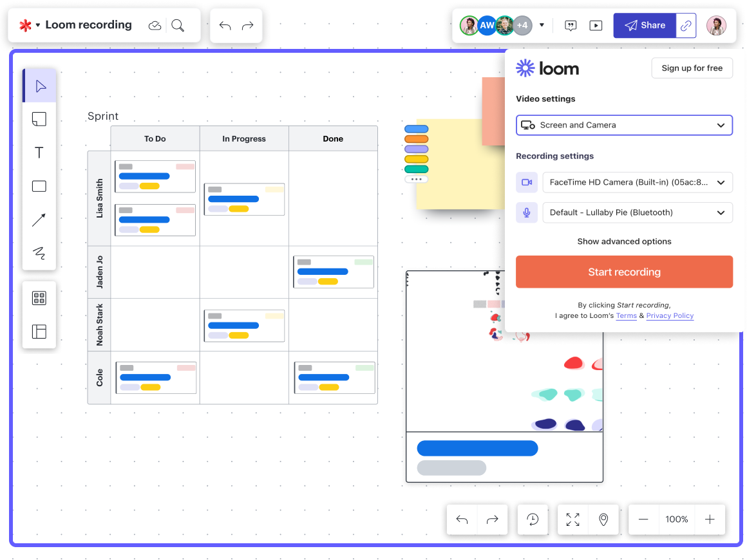747x560 pixels.
Task: Select the sticky note tool
Action: click(x=39, y=119)
